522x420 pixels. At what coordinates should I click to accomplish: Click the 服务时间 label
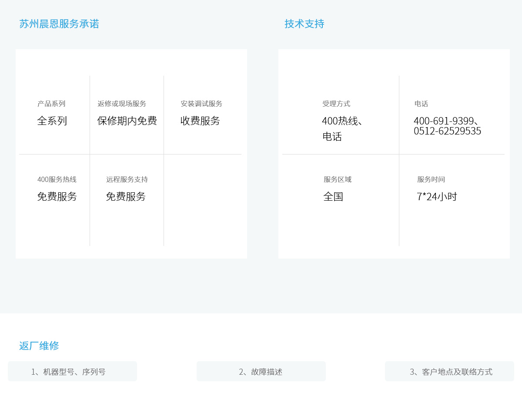431,179
